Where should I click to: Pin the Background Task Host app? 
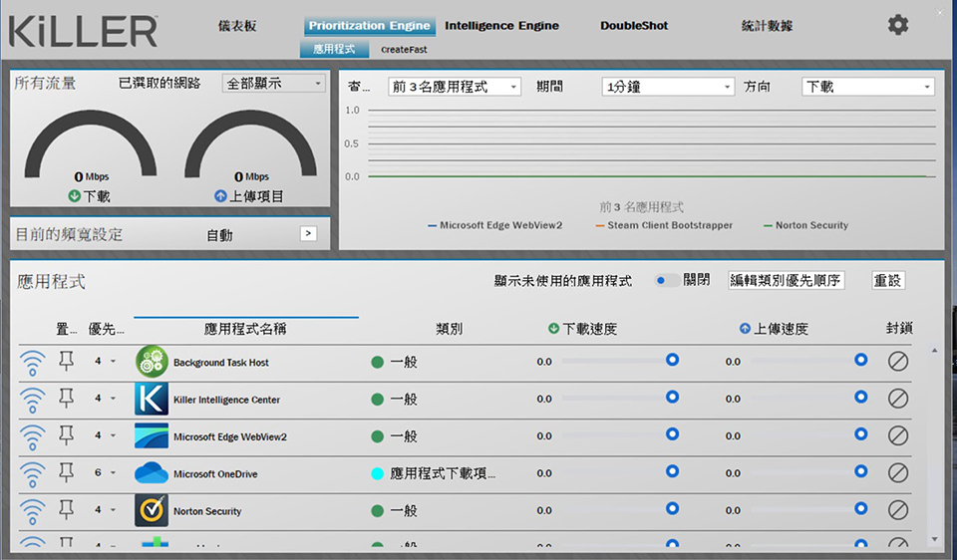pos(66,361)
